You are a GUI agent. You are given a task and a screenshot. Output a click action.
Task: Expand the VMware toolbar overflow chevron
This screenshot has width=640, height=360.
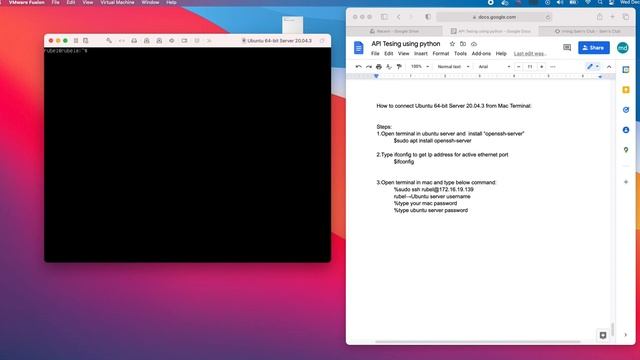click(x=209, y=40)
